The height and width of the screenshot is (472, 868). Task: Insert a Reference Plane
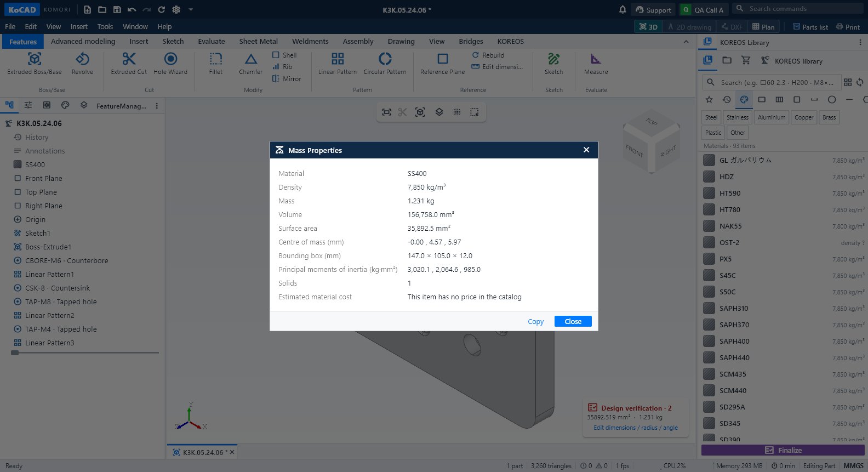coord(443,63)
